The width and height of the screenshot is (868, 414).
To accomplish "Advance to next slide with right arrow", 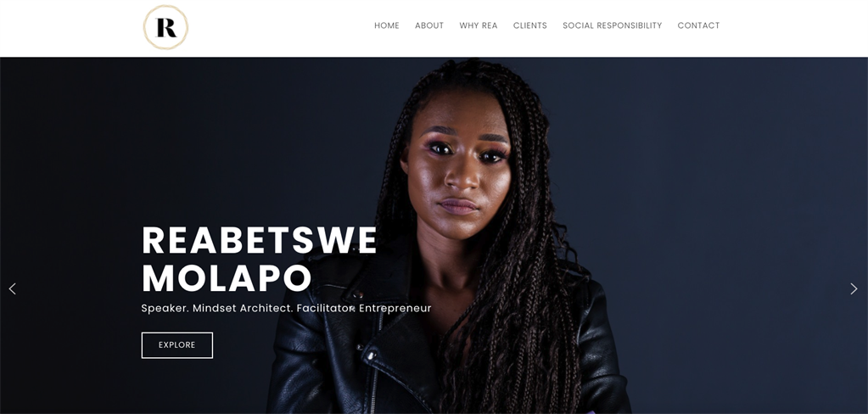I will tap(854, 288).
